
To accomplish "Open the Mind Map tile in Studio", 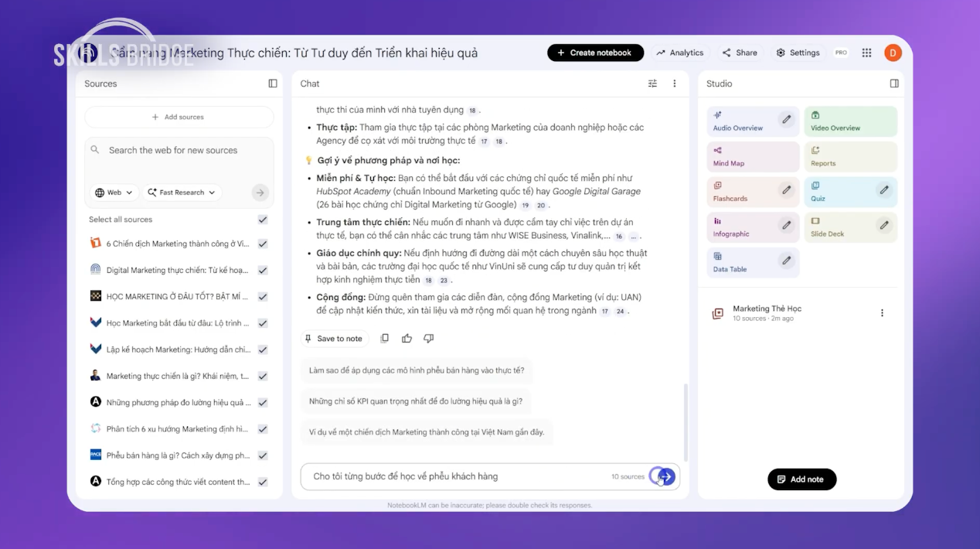I will pos(753,157).
